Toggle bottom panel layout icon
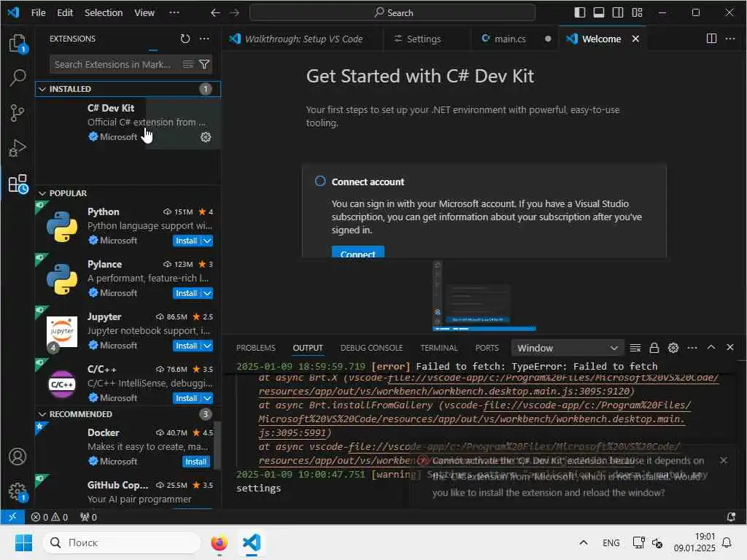This screenshot has width=747, height=560. tap(599, 12)
